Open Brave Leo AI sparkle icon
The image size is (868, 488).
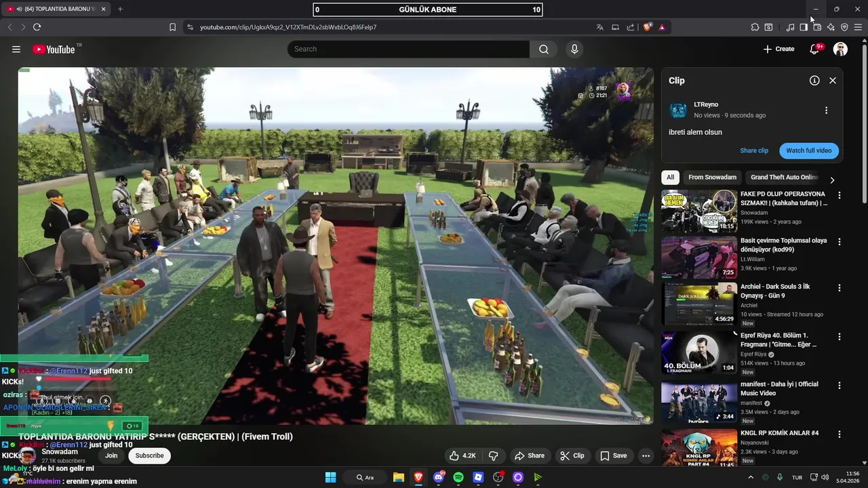[831, 27]
